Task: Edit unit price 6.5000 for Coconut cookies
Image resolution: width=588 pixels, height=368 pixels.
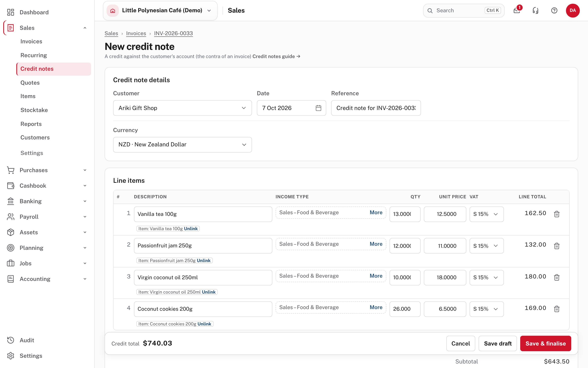Action: pos(445,309)
